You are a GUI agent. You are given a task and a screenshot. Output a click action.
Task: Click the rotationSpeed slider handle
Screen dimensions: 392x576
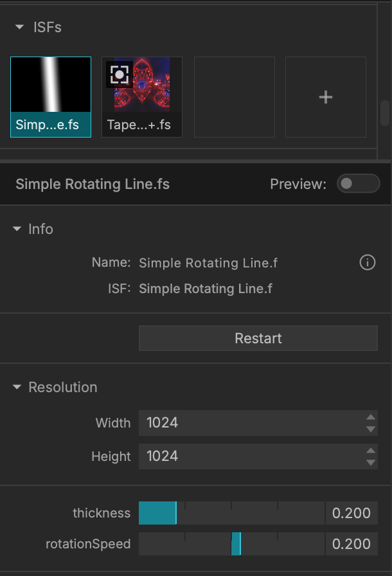click(236, 544)
